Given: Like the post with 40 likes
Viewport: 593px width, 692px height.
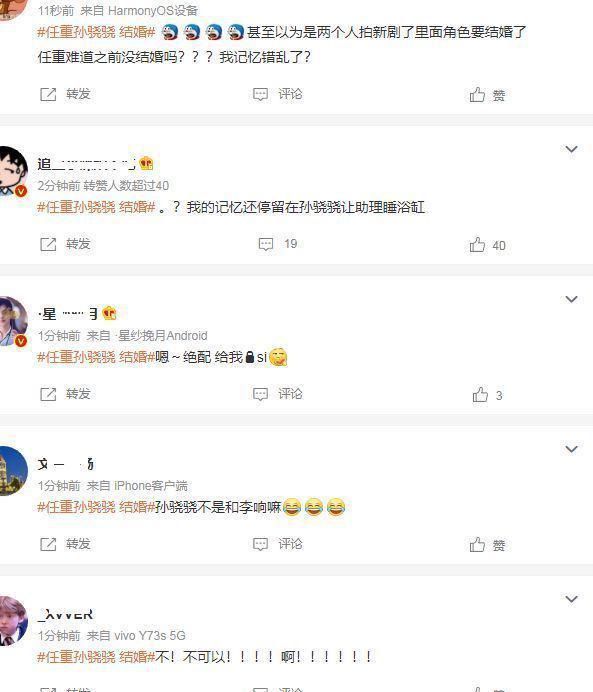Looking at the screenshot, I should click(x=488, y=245).
